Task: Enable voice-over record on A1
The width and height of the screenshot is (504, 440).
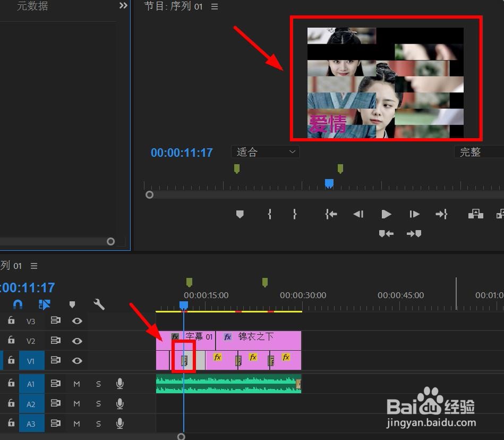Action: (120, 384)
